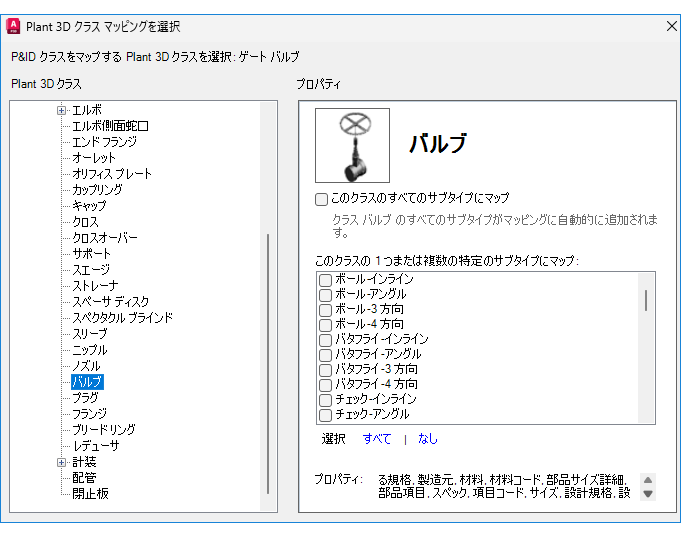Check the ボール-インライン subtype
This screenshot has height=537, width=681.
point(325,280)
